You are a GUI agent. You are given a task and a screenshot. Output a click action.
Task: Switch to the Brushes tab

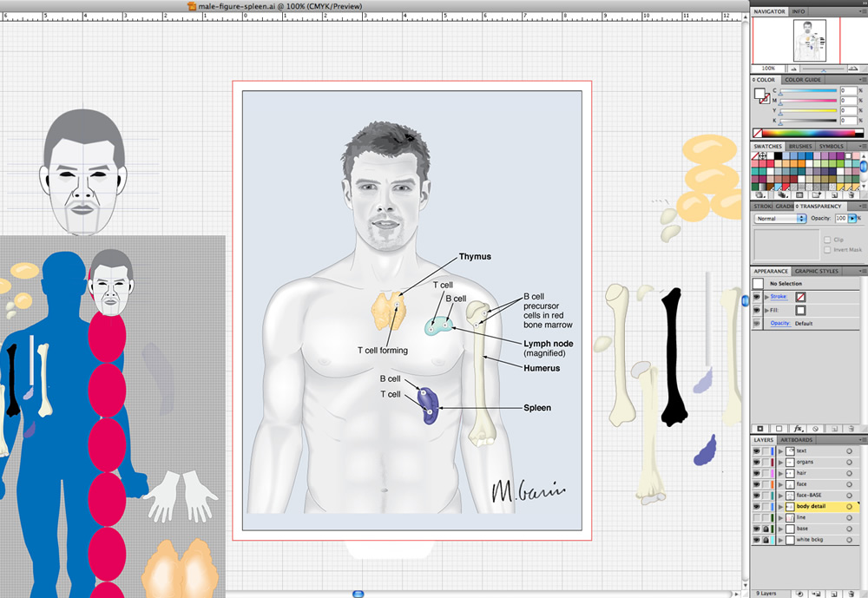800,146
